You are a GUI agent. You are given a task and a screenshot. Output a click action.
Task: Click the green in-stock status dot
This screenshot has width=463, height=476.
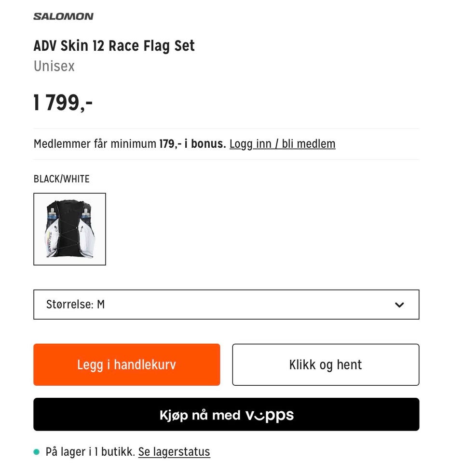(x=36, y=452)
